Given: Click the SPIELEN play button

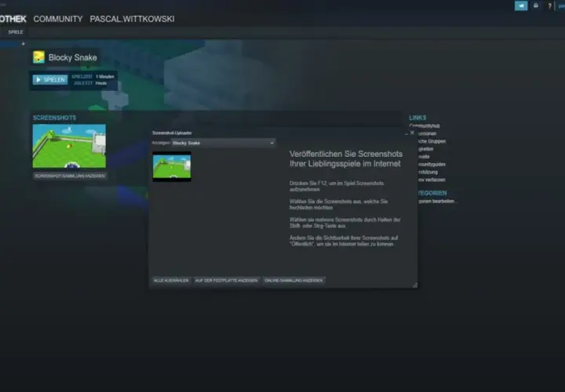Looking at the screenshot, I should (50, 79).
